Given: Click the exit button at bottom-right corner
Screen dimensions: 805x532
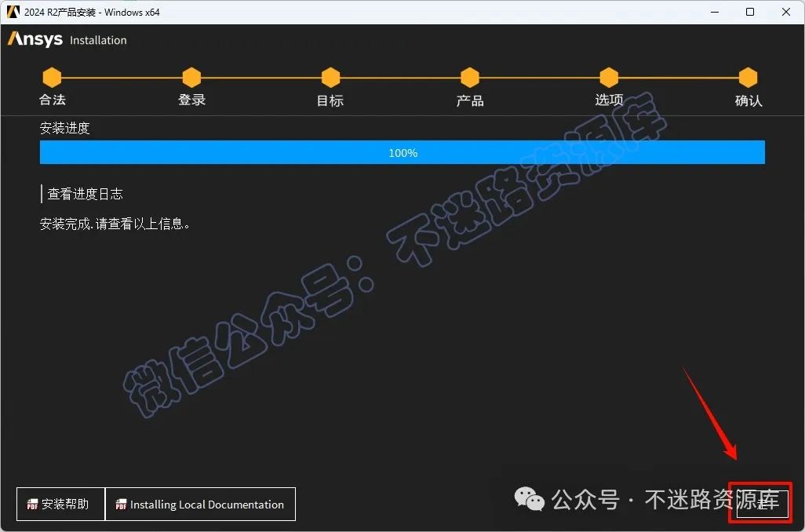Looking at the screenshot, I should coord(762,505).
